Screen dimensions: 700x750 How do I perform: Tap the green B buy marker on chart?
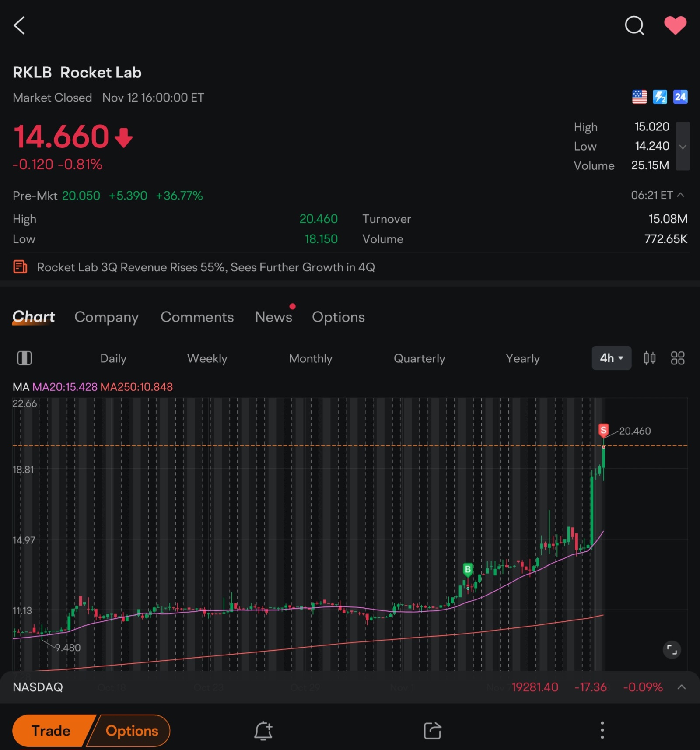pyautogui.click(x=468, y=569)
